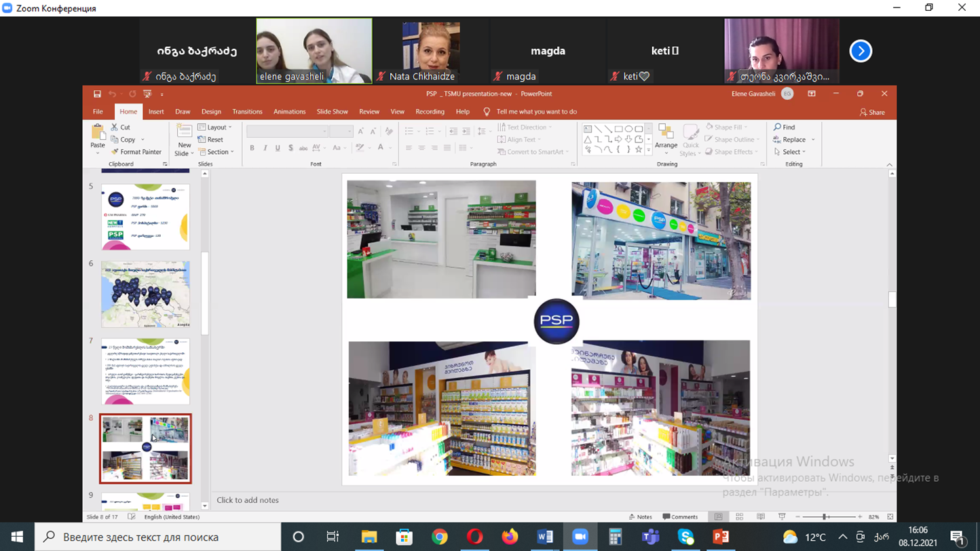Open the Select dropdown in Editing

pos(789,152)
